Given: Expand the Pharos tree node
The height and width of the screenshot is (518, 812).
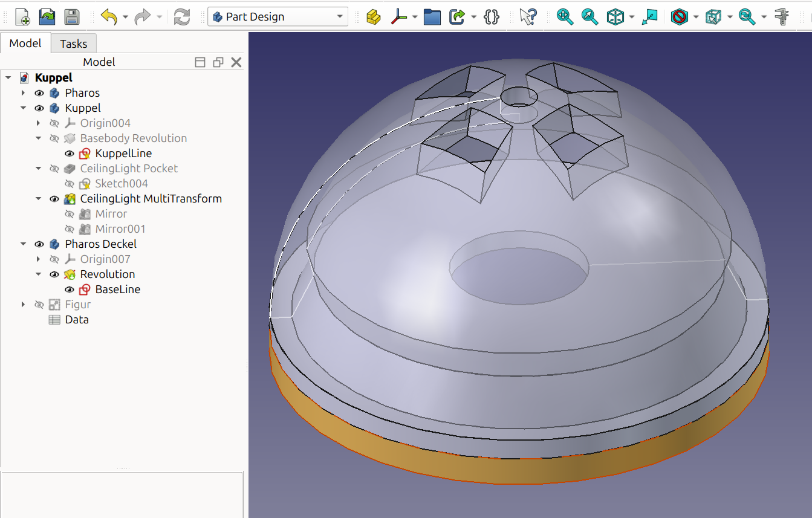Looking at the screenshot, I should point(23,93).
